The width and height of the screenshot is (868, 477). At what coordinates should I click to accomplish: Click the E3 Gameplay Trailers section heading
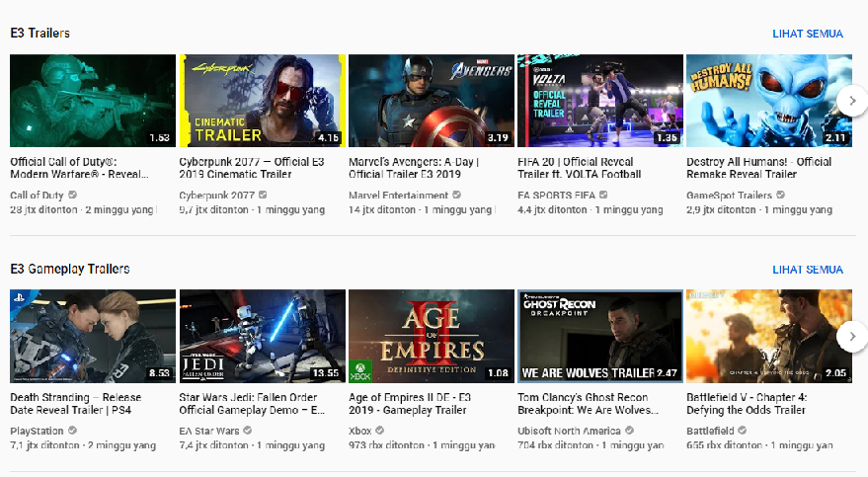(x=70, y=269)
